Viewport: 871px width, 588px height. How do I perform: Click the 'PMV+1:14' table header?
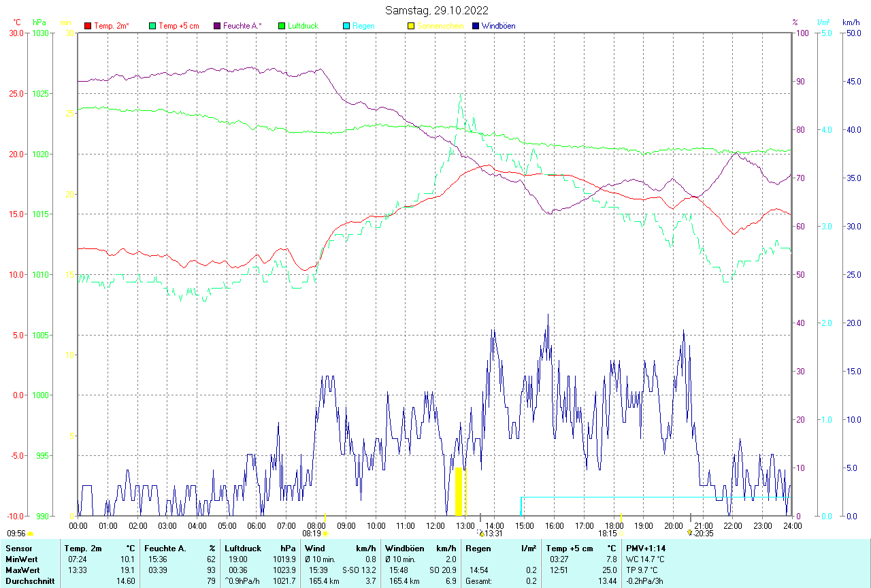646,548
